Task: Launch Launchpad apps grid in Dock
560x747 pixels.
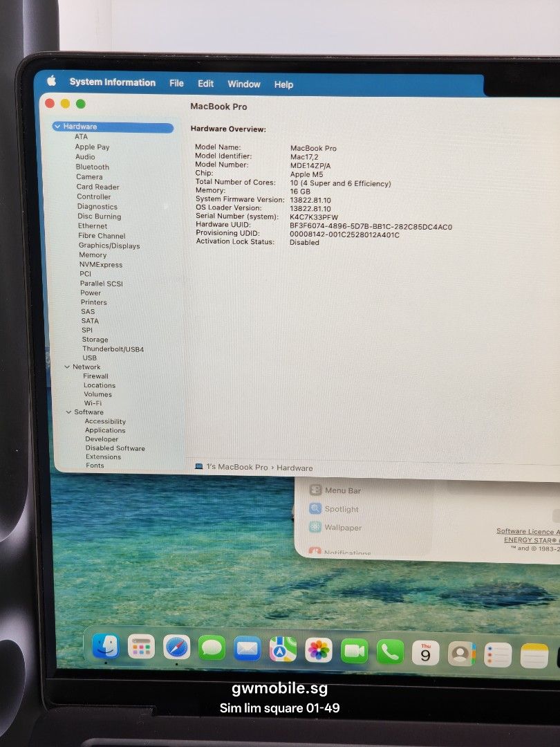Action: (x=142, y=647)
